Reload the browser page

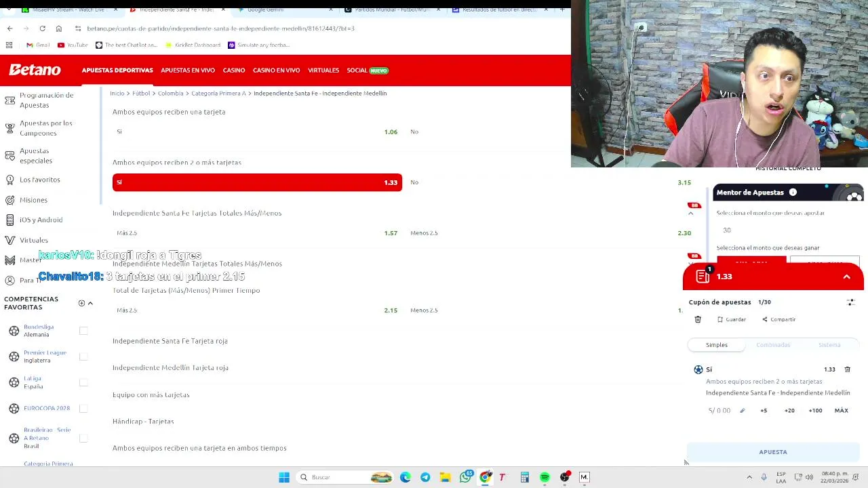pos(42,28)
